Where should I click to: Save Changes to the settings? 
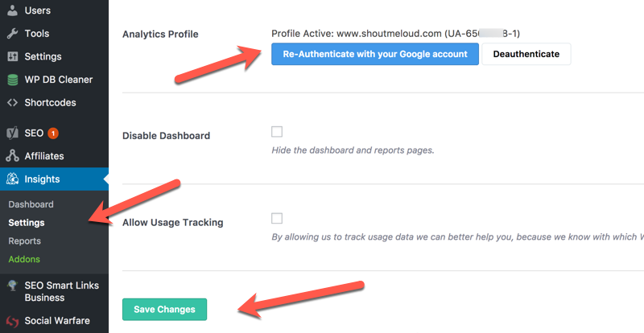(x=164, y=310)
